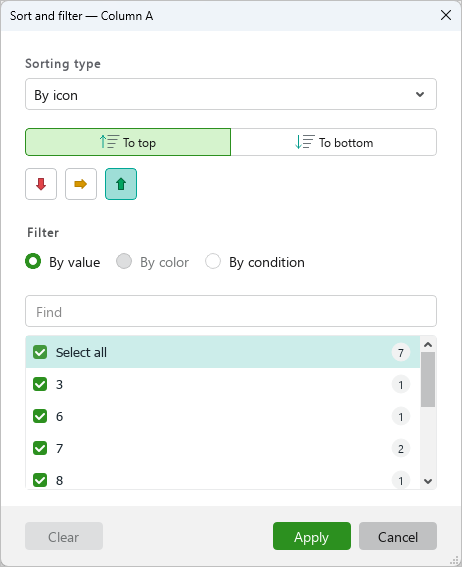Choose the To top sort direction
Image resolution: width=462 pixels, height=567 pixels.
128,142
